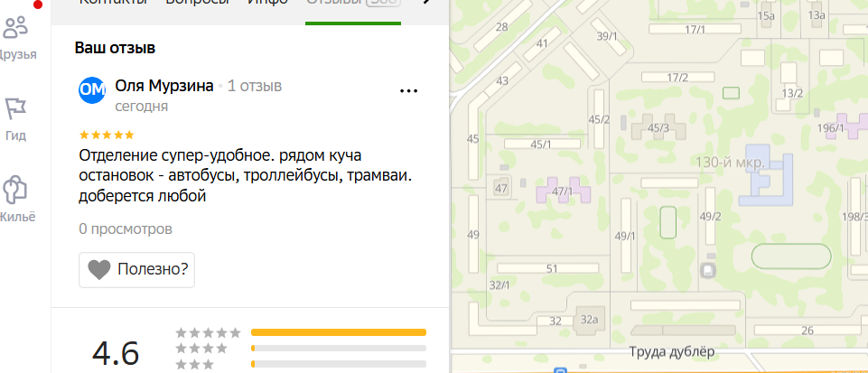Click building 45/3 on the map

click(658, 127)
